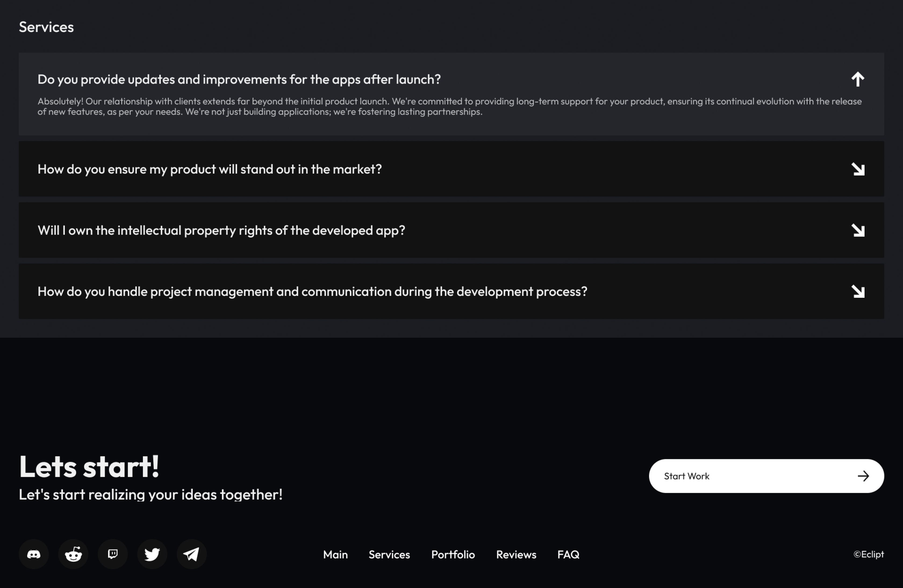Click the question about product standing out
The width and height of the screenshot is (903, 588).
pyautogui.click(x=209, y=169)
